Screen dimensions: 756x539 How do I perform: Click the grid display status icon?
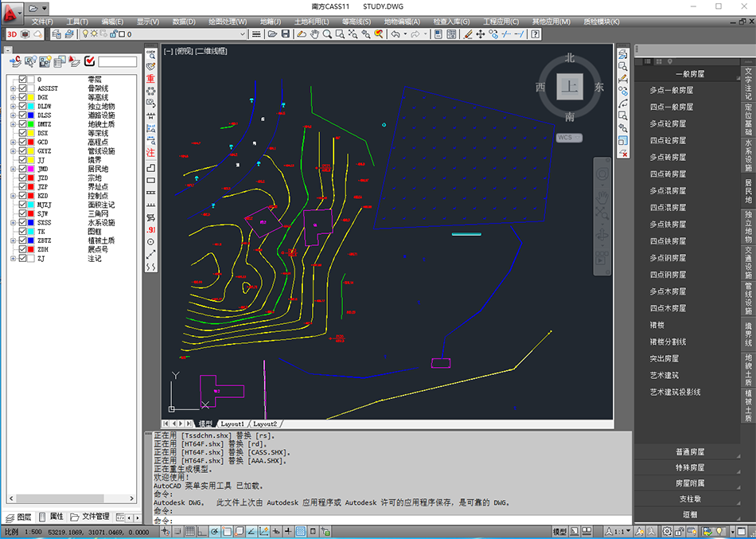coord(190,532)
